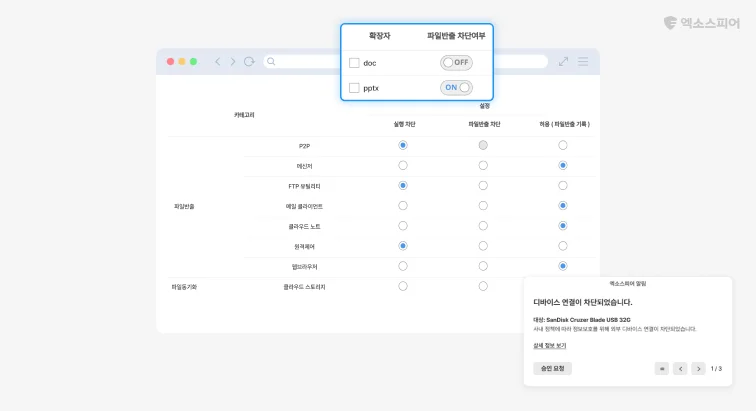Click the P2P row label
Screen dimensions: 756x411
pos(304,146)
